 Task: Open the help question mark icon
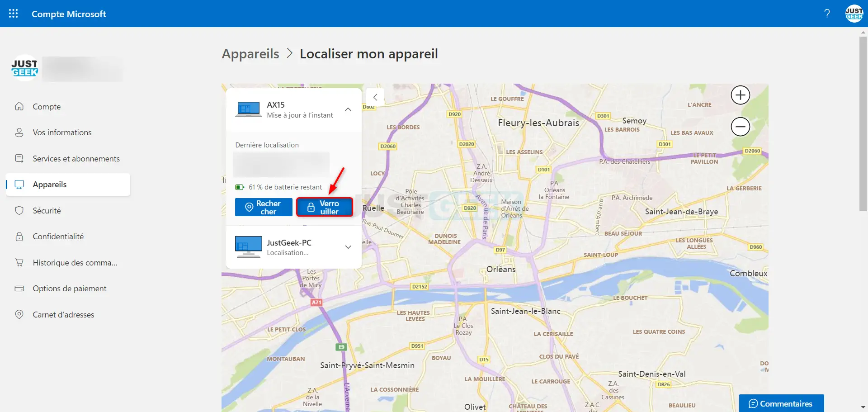[827, 14]
